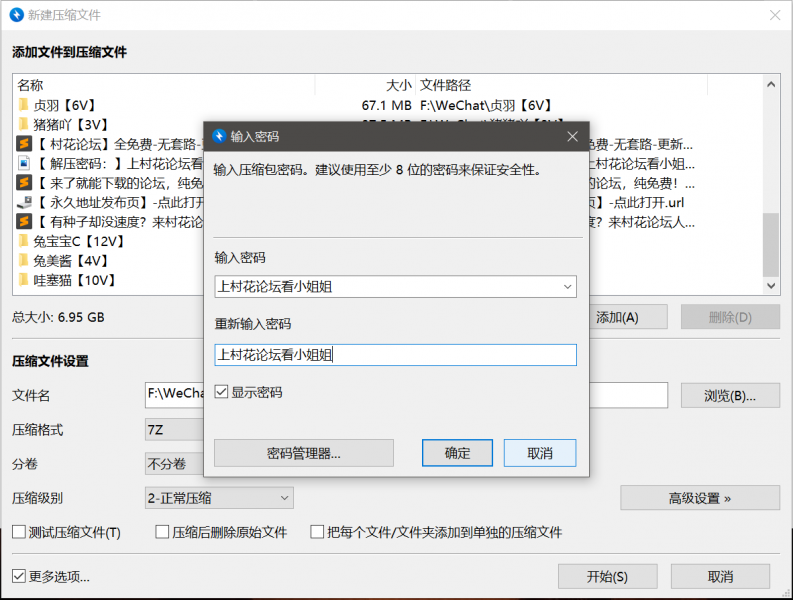Enable the 测试压缩文件(T) checkbox

click(19, 533)
